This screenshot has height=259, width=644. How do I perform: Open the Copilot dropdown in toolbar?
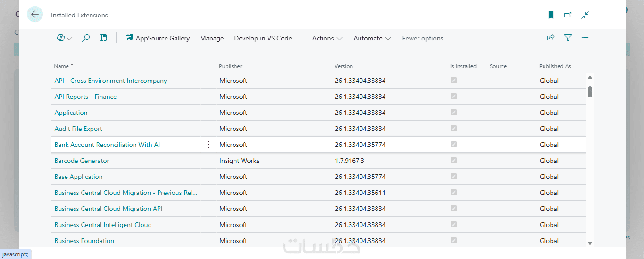tap(64, 38)
